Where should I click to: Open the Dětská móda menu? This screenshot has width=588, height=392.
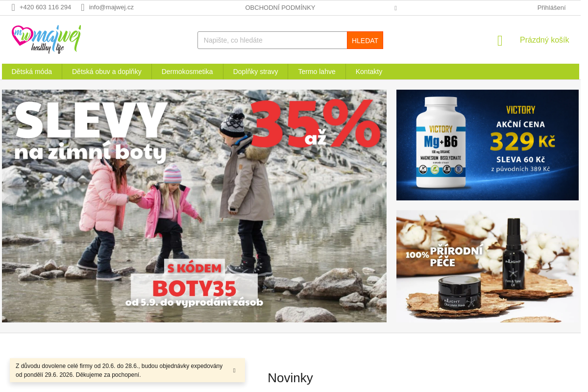click(x=32, y=72)
